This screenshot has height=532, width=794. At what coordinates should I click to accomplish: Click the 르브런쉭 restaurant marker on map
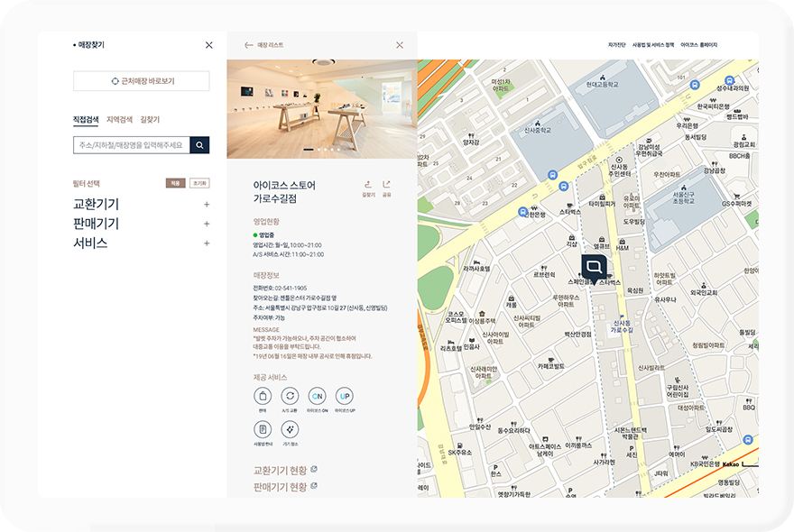pos(544,271)
